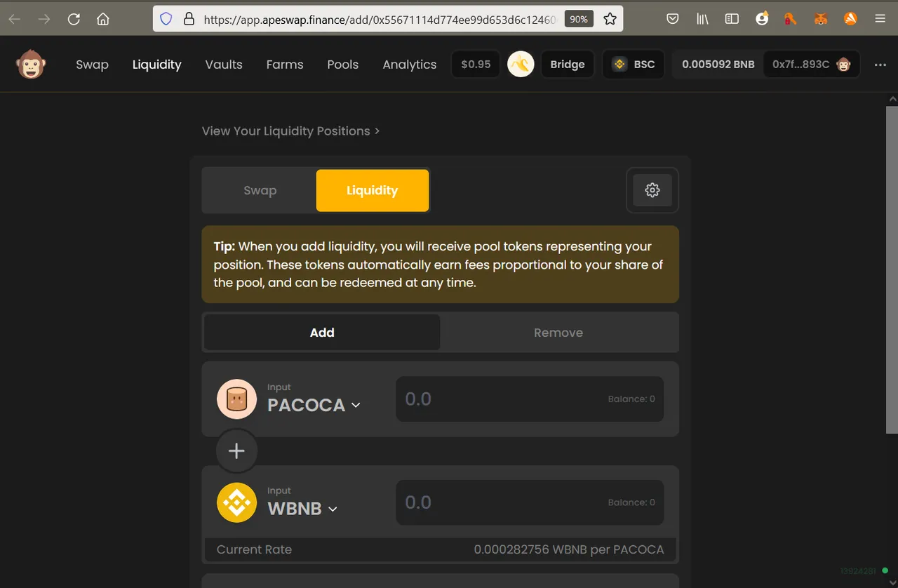The width and height of the screenshot is (898, 588).
Task: Click the WBNB amount input field
Action: pyautogui.click(x=530, y=502)
